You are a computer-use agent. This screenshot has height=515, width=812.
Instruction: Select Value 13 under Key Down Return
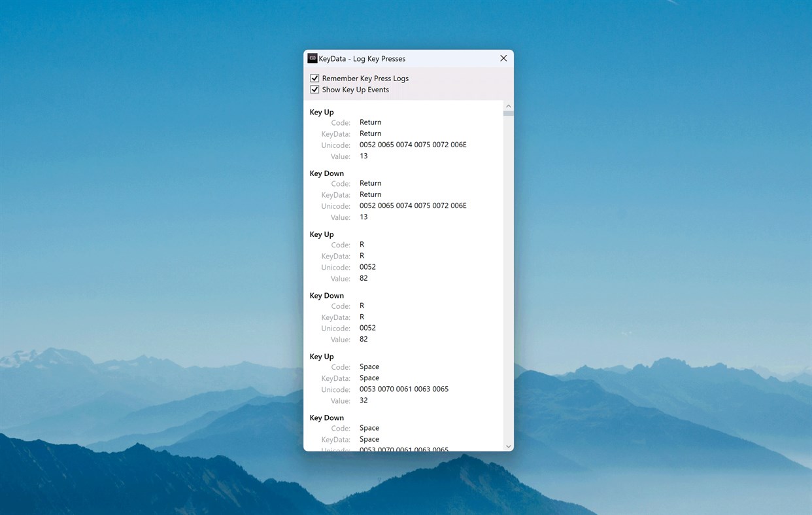(x=364, y=217)
